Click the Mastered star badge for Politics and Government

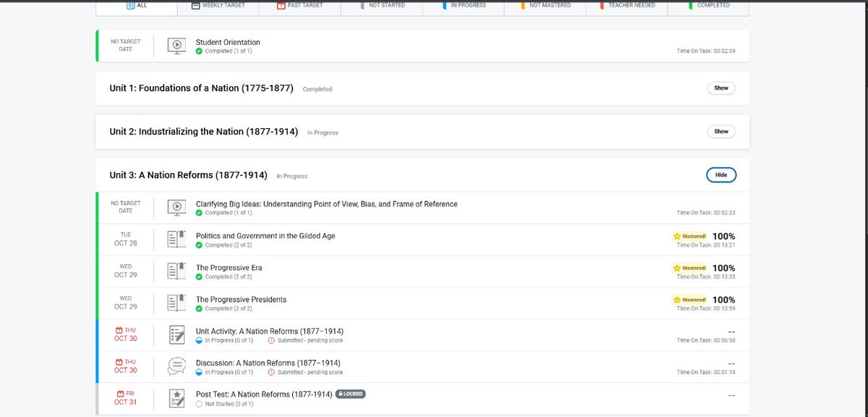(x=689, y=236)
